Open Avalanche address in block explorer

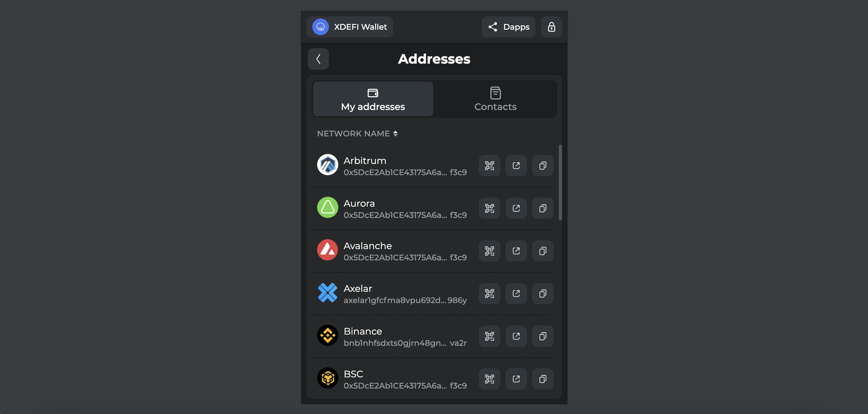516,251
